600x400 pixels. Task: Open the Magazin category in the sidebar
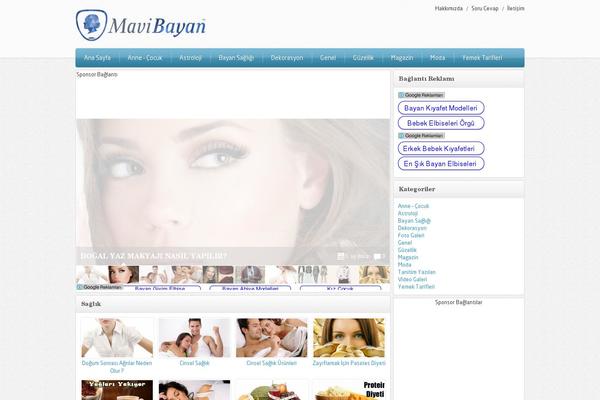(408, 257)
